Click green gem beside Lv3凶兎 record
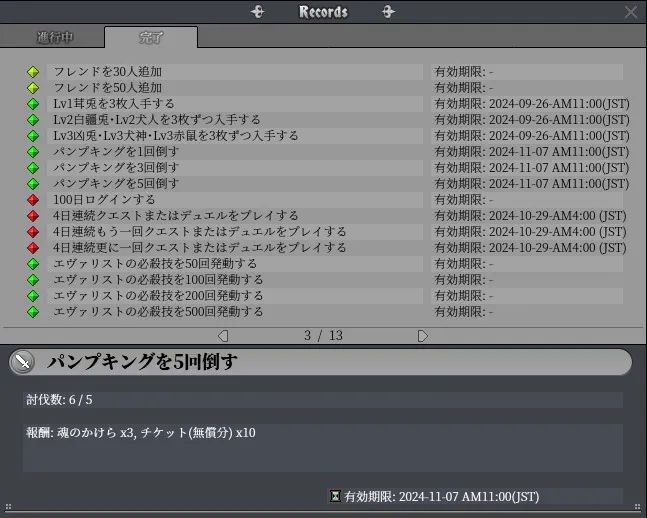Image resolution: width=647 pixels, height=518 pixels. pyautogui.click(x=33, y=136)
